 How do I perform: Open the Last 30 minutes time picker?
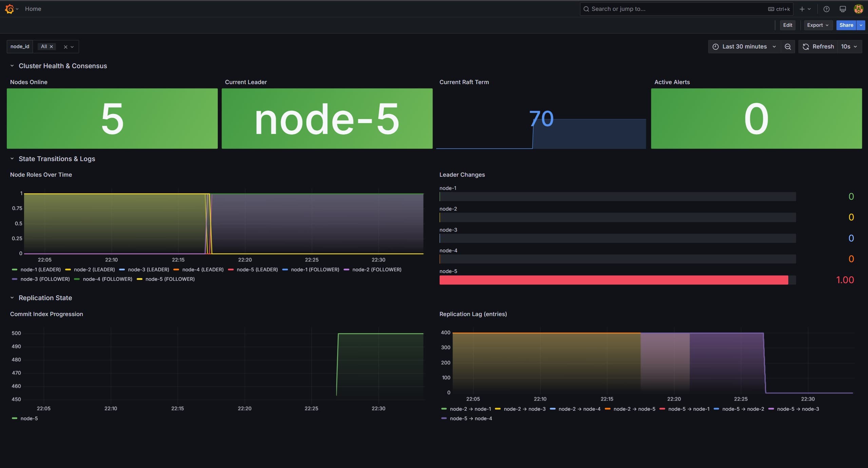click(x=744, y=47)
